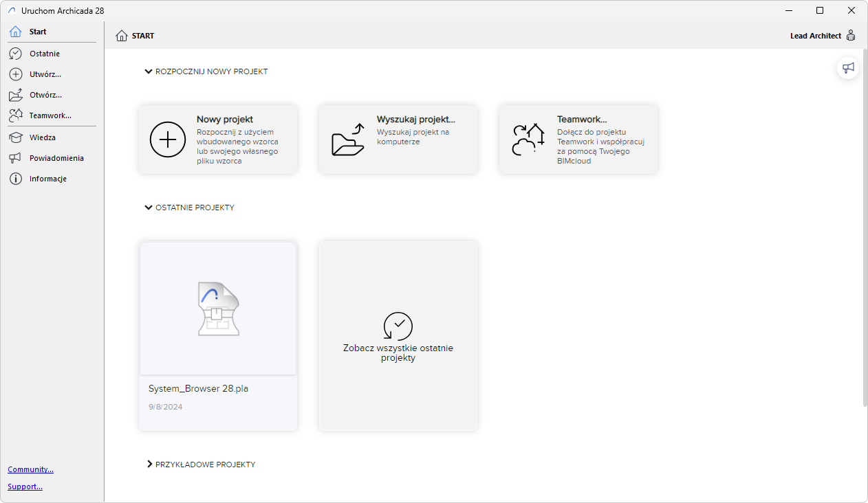Click the floating megaphone announcement button

(x=848, y=68)
